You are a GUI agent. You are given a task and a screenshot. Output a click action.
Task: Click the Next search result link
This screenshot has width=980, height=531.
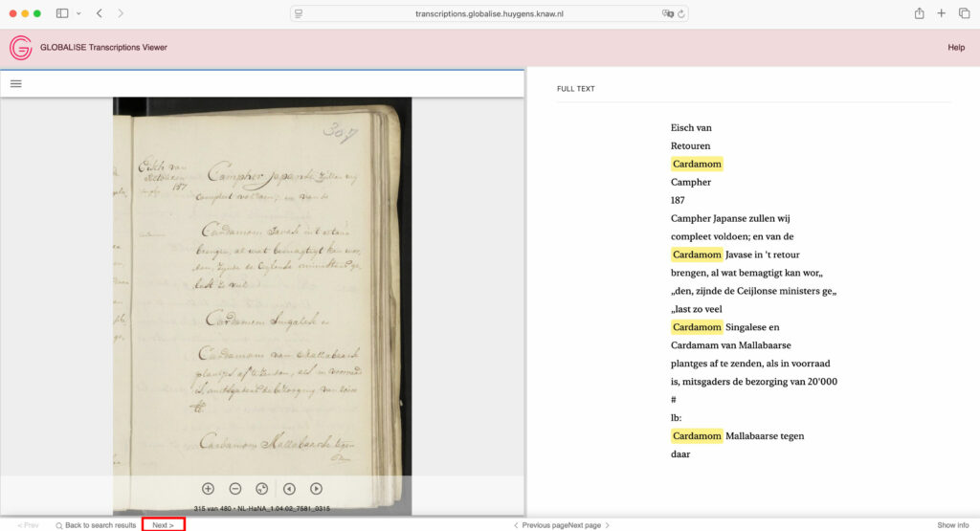pyautogui.click(x=163, y=525)
